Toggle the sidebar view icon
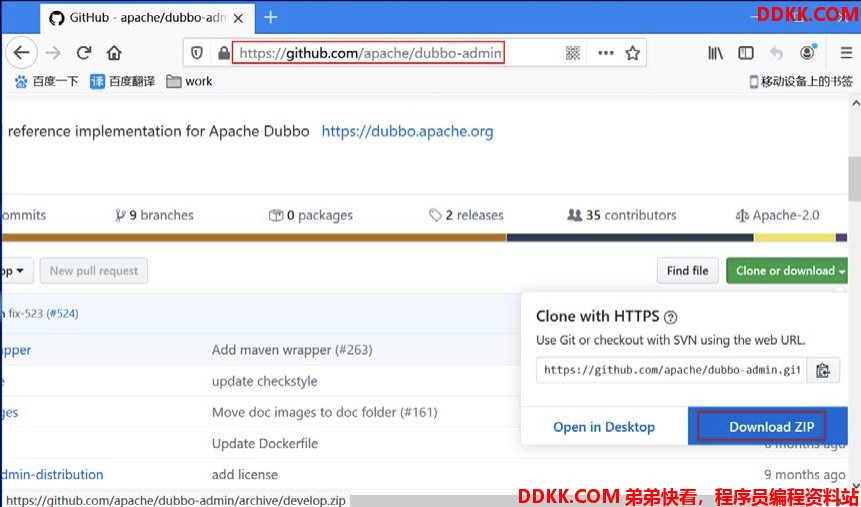The width and height of the screenshot is (861, 507). 746,53
